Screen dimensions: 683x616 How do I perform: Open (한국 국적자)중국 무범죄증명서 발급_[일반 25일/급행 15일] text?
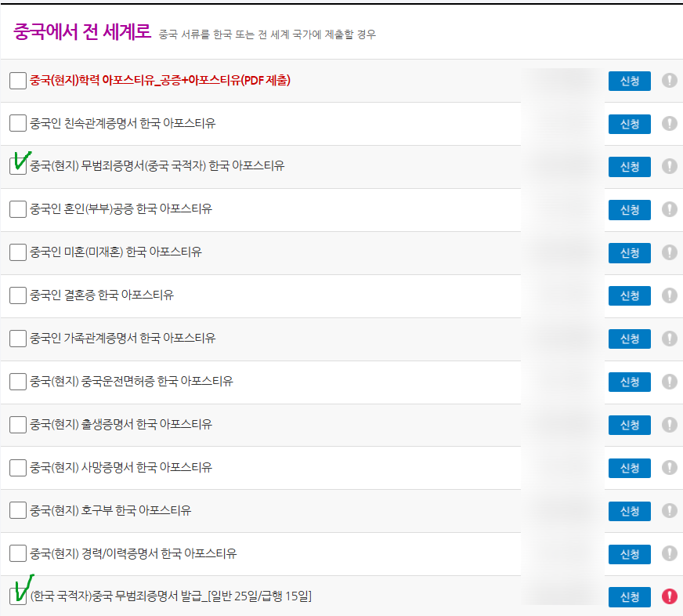[171, 596]
